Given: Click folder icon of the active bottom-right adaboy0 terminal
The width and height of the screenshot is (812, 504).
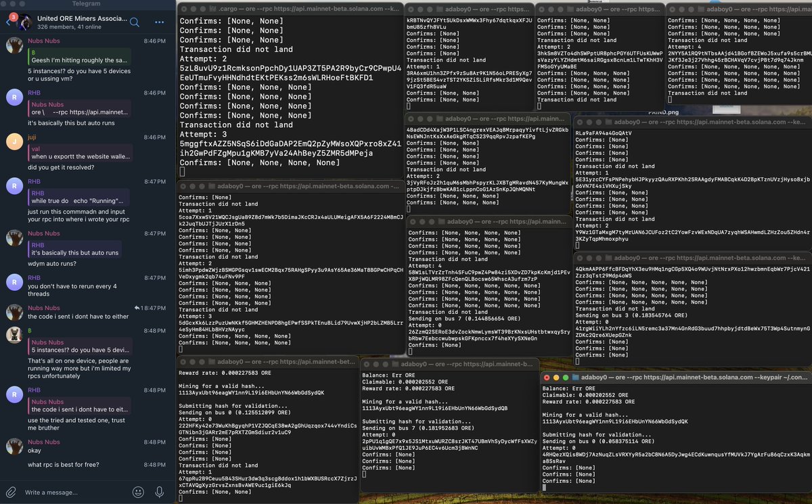Looking at the screenshot, I should (x=577, y=377).
